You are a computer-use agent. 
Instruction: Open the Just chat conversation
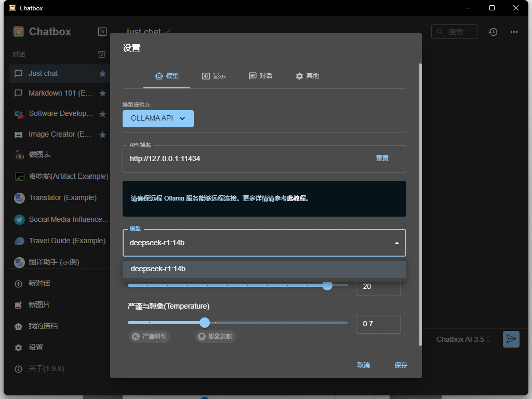(60, 74)
